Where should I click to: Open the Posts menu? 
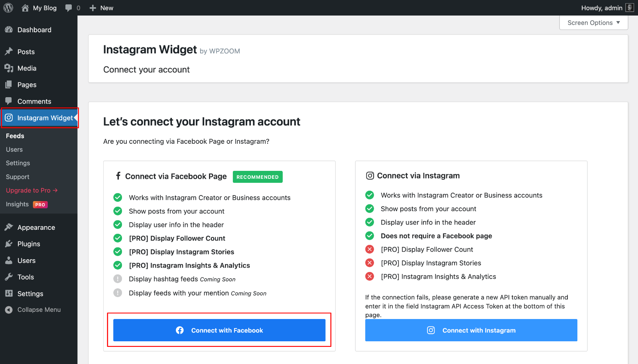point(39,52)
